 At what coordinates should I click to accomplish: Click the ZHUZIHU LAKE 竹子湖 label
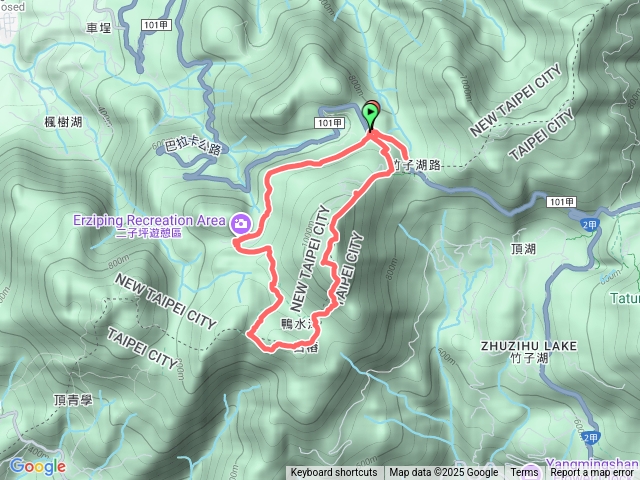point(529,352)
